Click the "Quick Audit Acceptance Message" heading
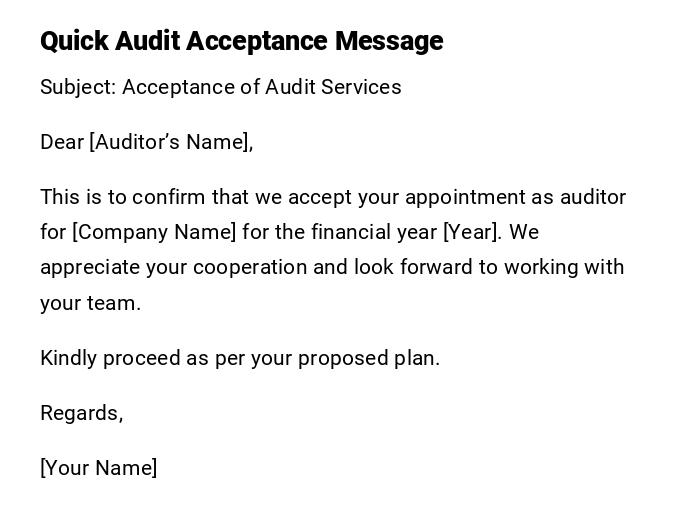Viewport: 700px width, 530px height. pos(241,41)
